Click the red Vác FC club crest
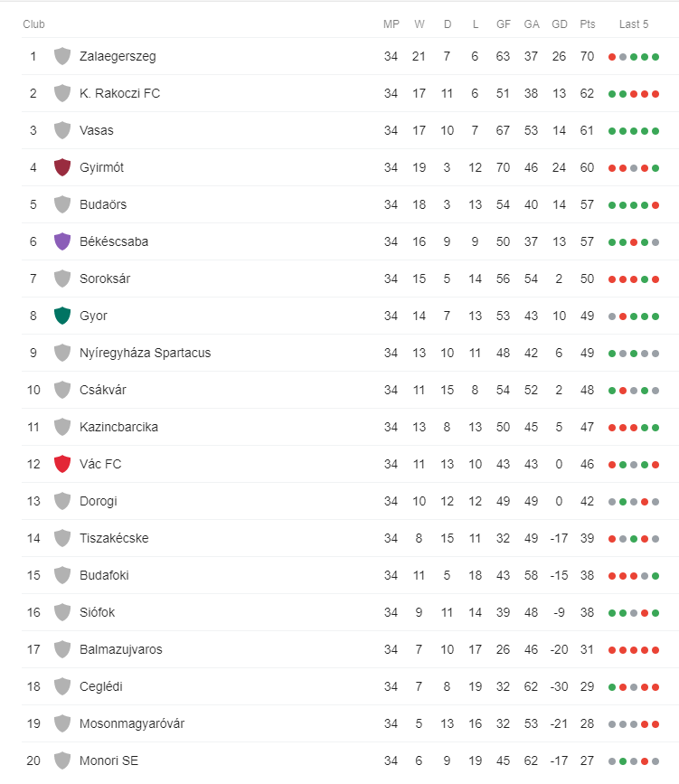 tap(62, 464)
